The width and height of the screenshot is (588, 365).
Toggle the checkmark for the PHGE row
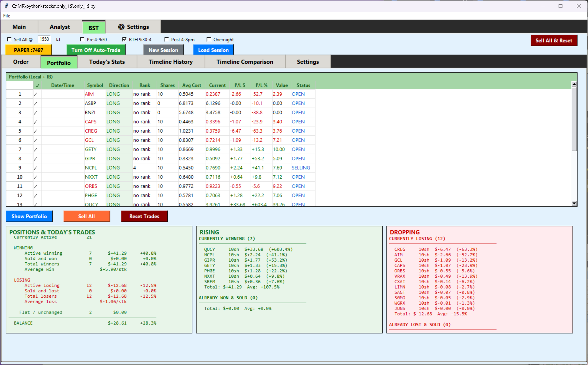tap(35, 196)
